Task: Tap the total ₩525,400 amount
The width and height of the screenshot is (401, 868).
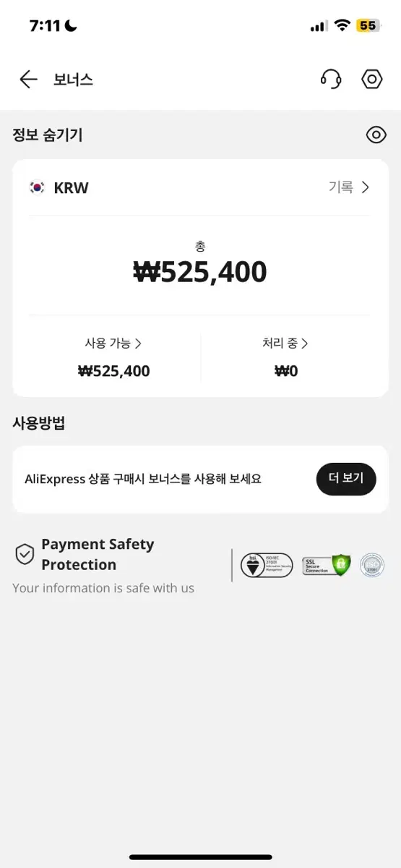Action: tap(200, 272)
